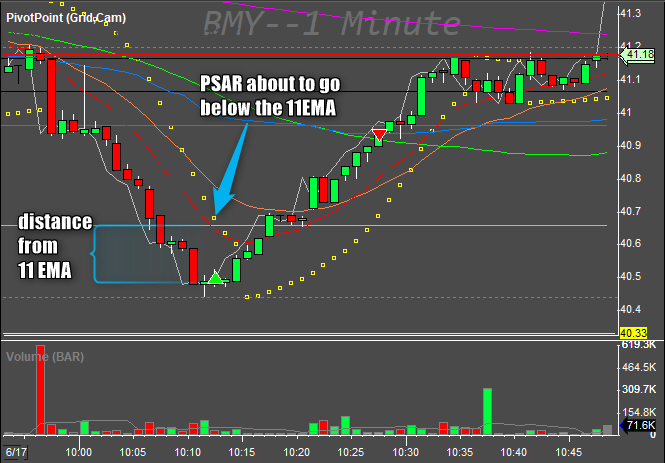Click the 10:30 time axis label
The image size is (665, 463).
406,452
